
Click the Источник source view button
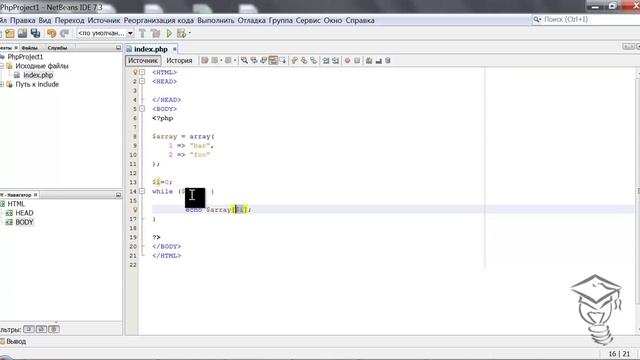(x=143, y=60)
